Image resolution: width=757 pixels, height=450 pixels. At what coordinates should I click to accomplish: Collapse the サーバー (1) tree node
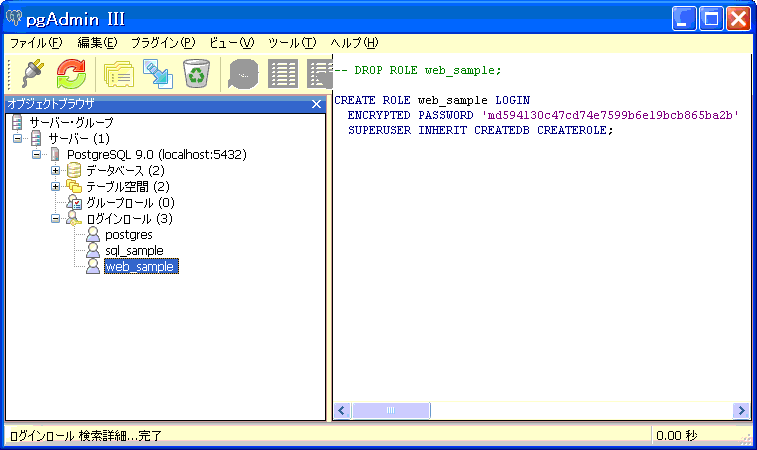pos(18,138)
